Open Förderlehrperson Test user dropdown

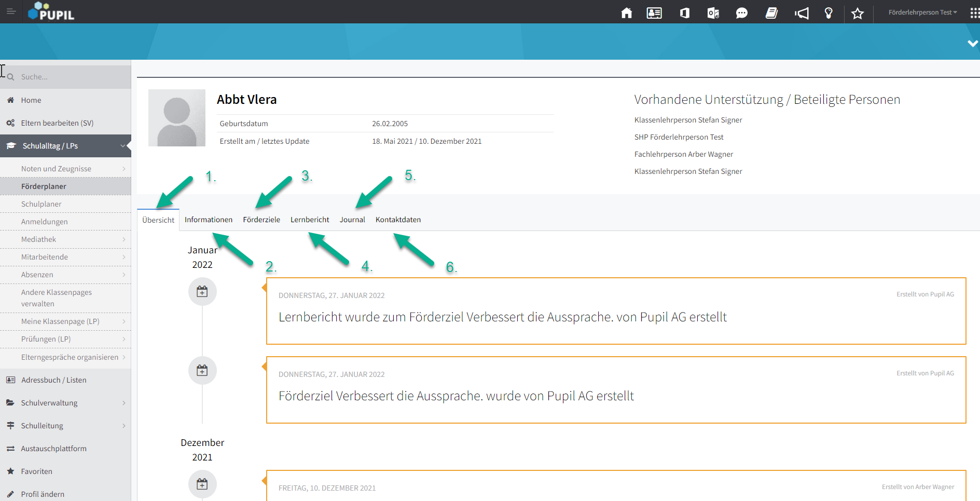tap(922, 12)
